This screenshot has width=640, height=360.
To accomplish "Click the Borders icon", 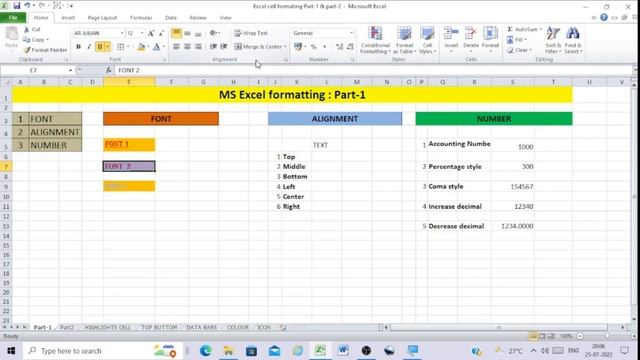I will [x=120, y=47].
